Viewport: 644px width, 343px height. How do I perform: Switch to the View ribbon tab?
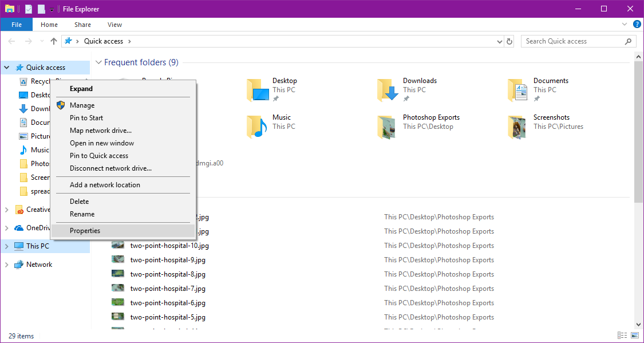pyautogui.click(x=114, y=25)
